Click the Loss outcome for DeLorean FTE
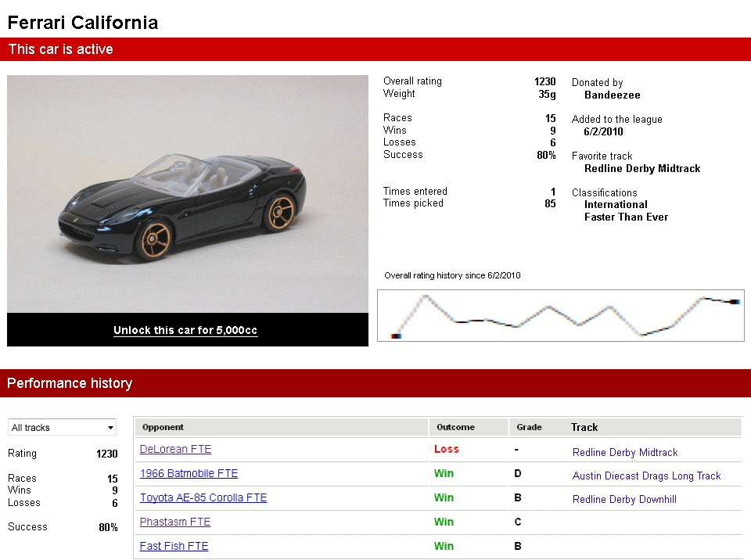This screenshot has height=560, width=751. (447, 450)
